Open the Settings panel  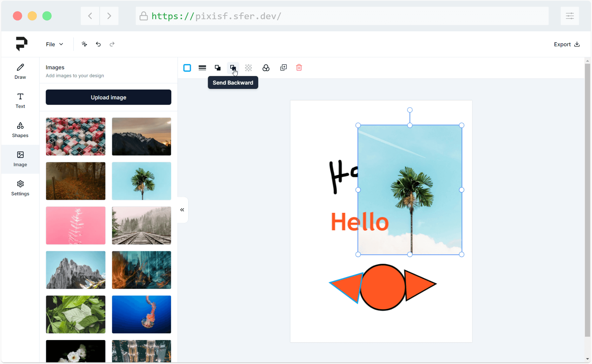20,188
